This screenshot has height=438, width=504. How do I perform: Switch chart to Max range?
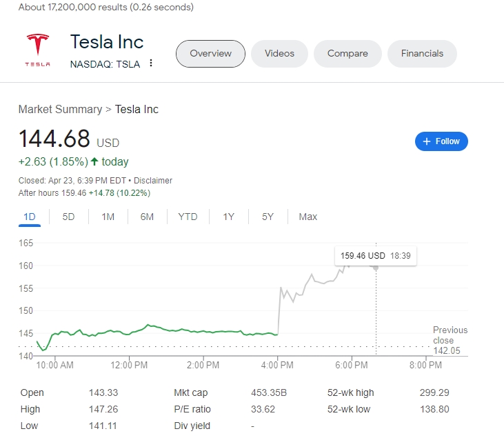(308, 217)
